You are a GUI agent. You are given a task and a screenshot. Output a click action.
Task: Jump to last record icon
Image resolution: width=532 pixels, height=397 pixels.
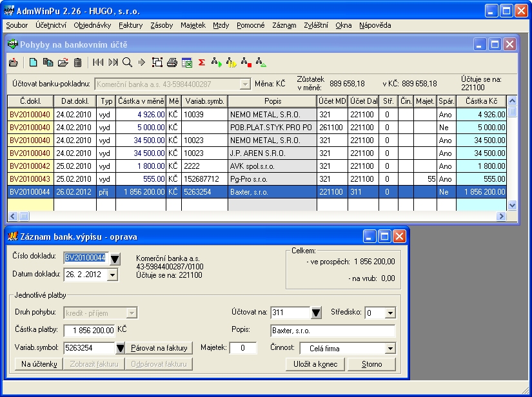coord(113,63)
